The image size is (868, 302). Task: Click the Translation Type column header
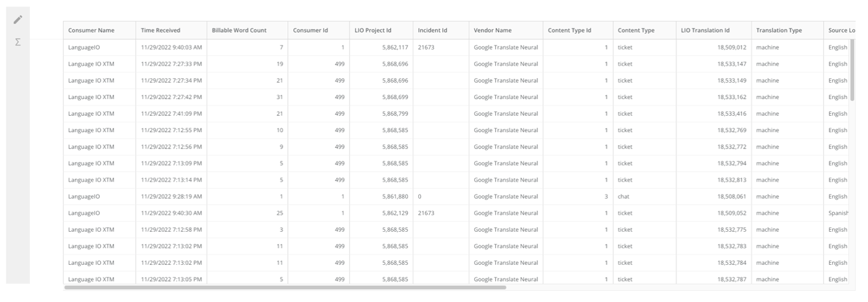click(x=779, y=31)
